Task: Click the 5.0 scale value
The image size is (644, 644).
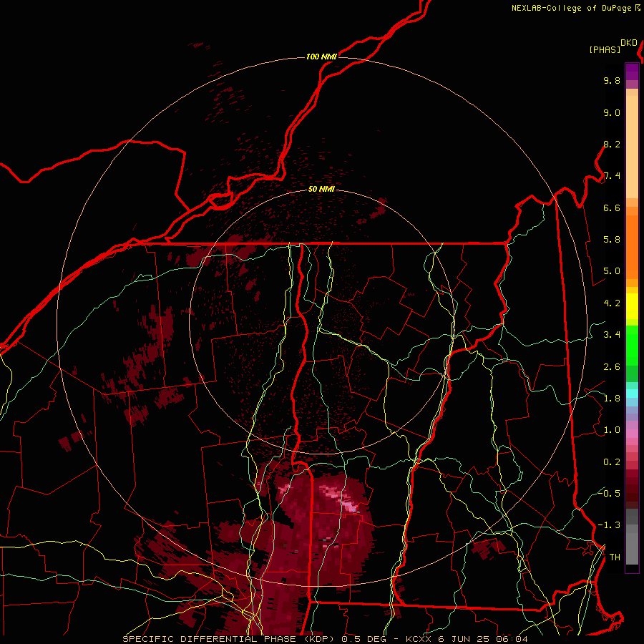Action: coord(612,271)
